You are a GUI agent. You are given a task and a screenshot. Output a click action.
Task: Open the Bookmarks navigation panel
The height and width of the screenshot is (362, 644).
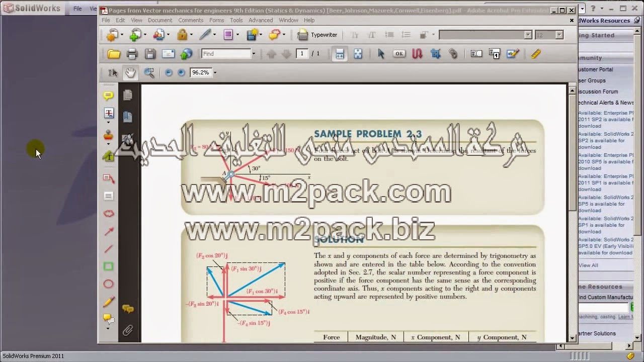[127, 117]
